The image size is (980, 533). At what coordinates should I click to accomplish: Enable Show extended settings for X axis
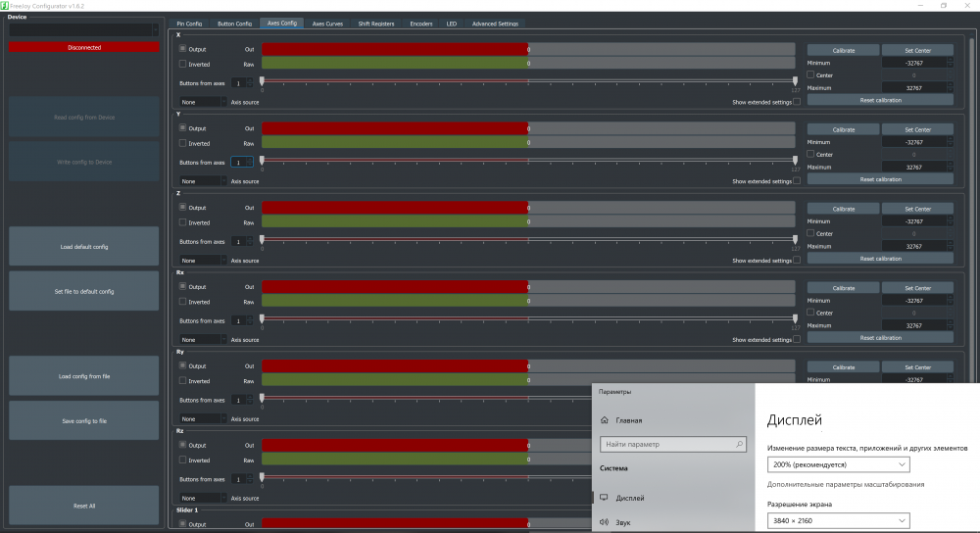(796, 102)
